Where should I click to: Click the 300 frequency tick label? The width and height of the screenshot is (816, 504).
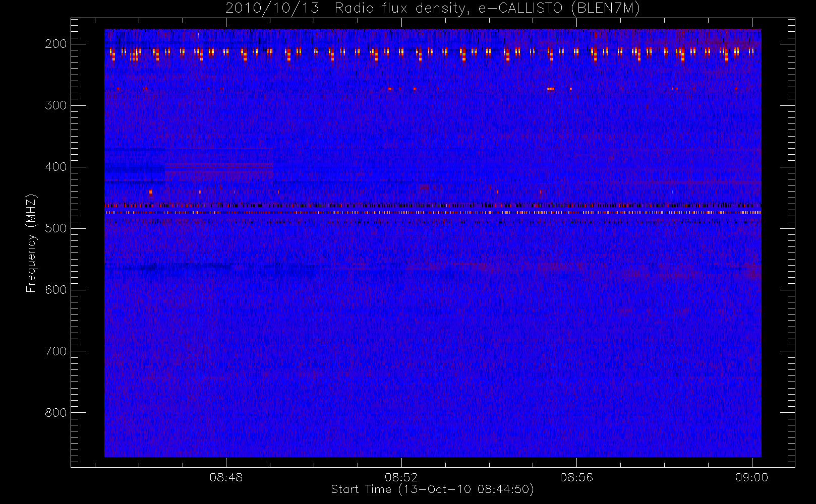tap(56, 105)
